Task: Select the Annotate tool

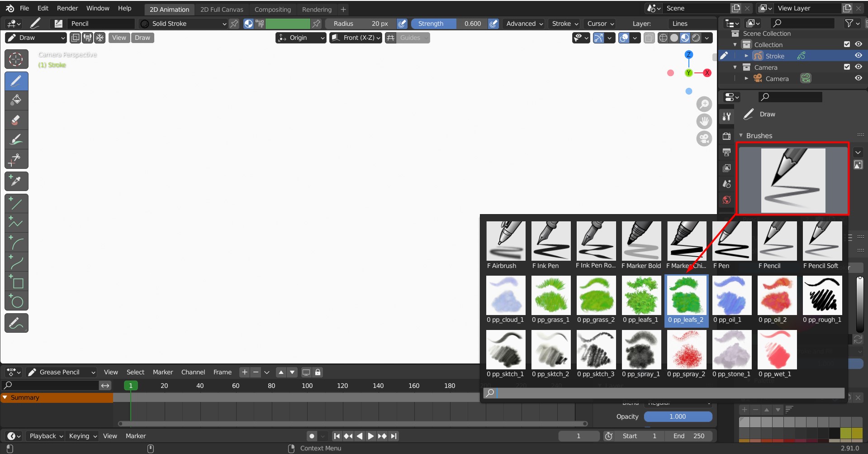Action: pos(16,323)
